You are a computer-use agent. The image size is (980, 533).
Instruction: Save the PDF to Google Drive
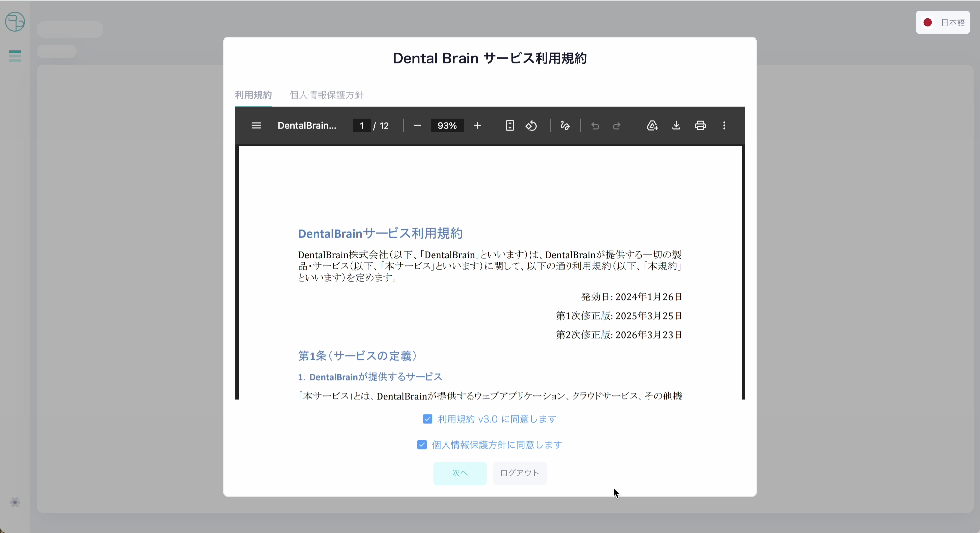pos(652,126)
